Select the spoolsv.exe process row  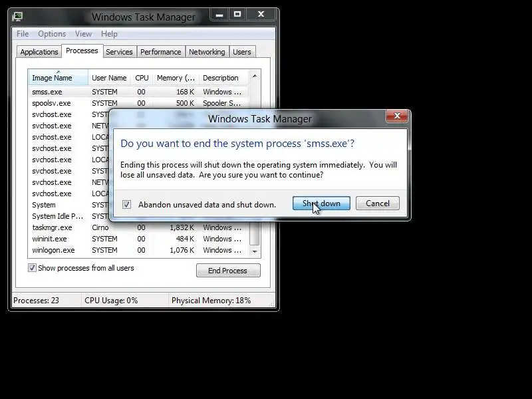click(138, 103)
